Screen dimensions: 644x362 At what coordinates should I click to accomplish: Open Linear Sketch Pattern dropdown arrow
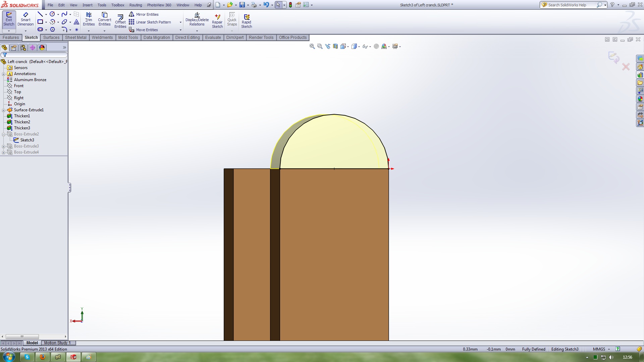(180, 22)
